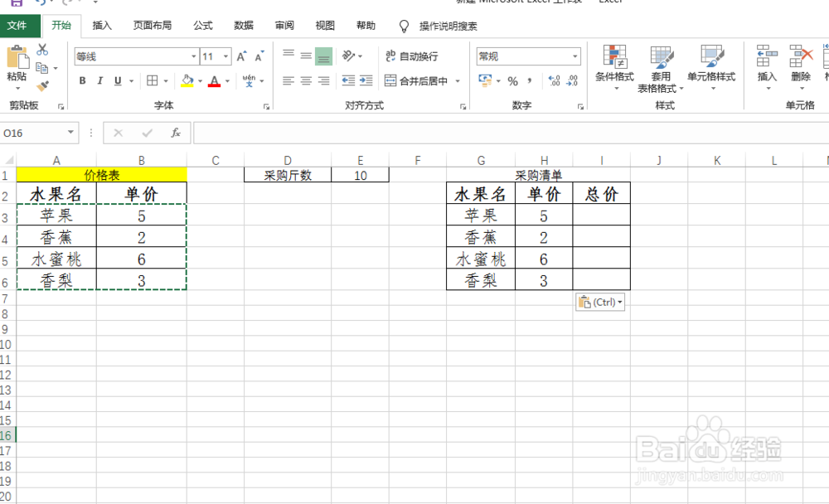
Task: Open the font size dropdown
Action: pyautogui.click(x=225, y=56)
